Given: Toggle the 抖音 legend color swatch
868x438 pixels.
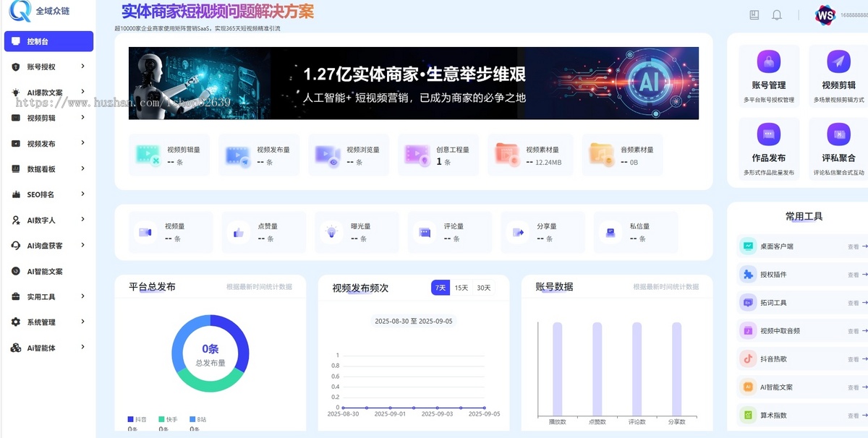Looking at the screenshot, I should pyautogui.click(x=131, y=419).
